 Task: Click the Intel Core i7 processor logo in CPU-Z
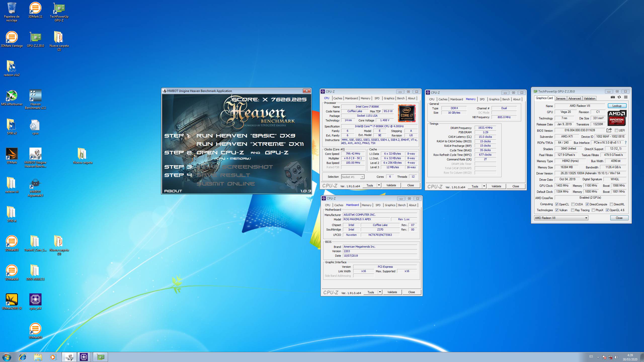pos(407,113)
